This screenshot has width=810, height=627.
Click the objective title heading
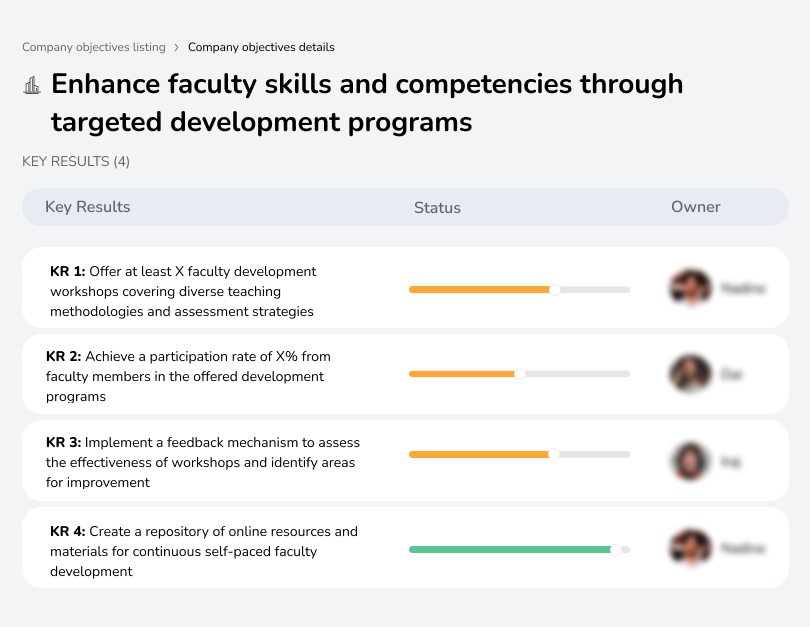pyautogui.click(x=366, y=103)
